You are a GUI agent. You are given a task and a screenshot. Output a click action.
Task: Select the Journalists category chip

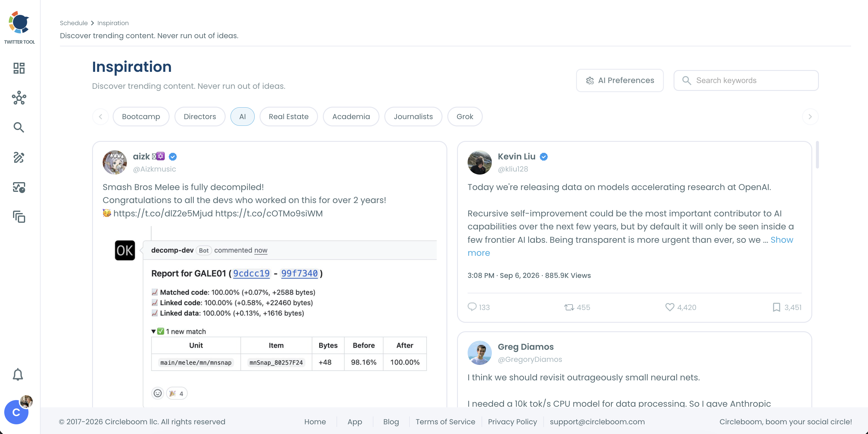413,117
